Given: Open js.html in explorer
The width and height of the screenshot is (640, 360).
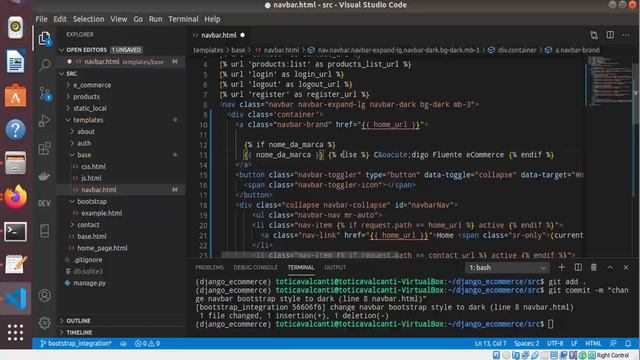Looking at the screenshot, I should coord(91,178).
